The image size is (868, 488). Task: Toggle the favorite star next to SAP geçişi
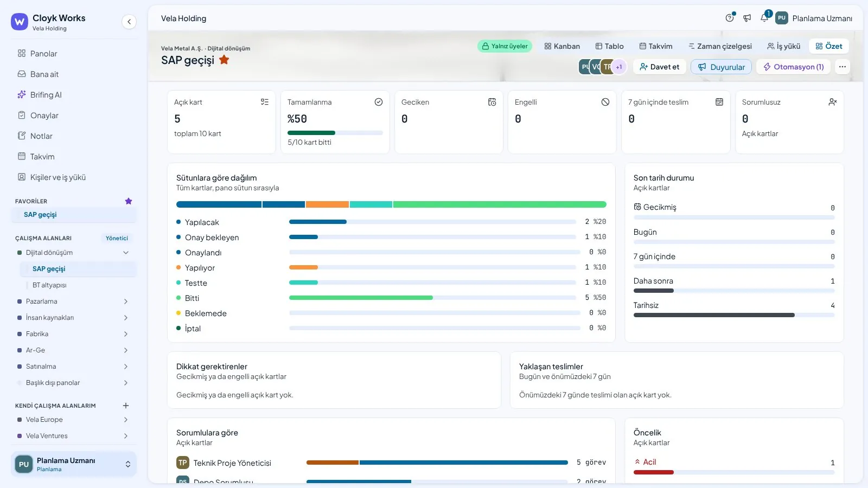(x=224, y=60)
